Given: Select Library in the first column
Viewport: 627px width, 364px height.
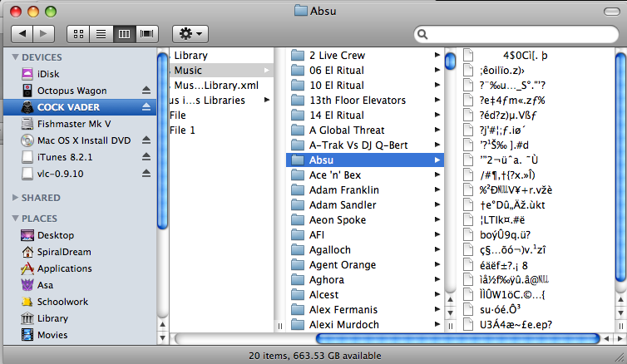Looking at the screenshot, I should click(x=221, y=55).
